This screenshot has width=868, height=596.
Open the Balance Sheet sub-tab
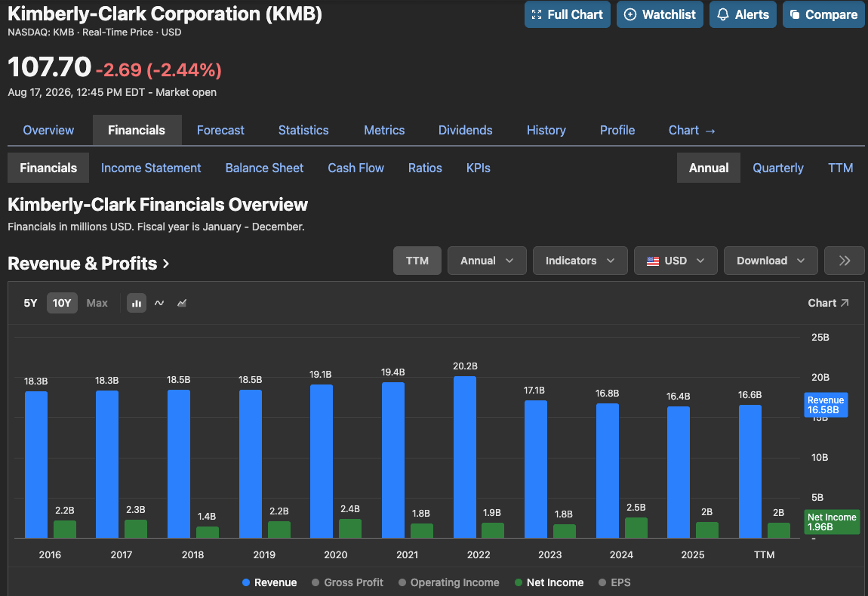coord(264,168)
